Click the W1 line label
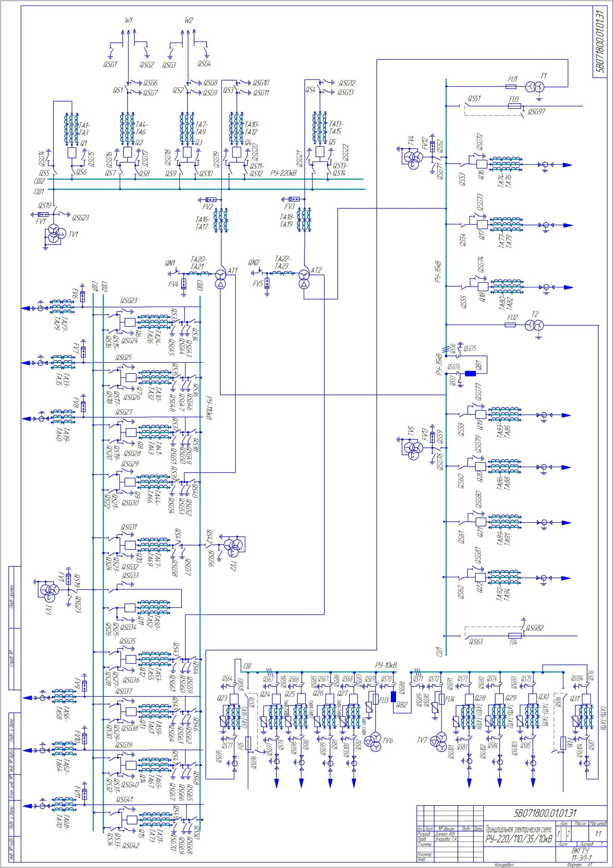Image resolution: width=613 pixels, height=868 pixels. 129,20
